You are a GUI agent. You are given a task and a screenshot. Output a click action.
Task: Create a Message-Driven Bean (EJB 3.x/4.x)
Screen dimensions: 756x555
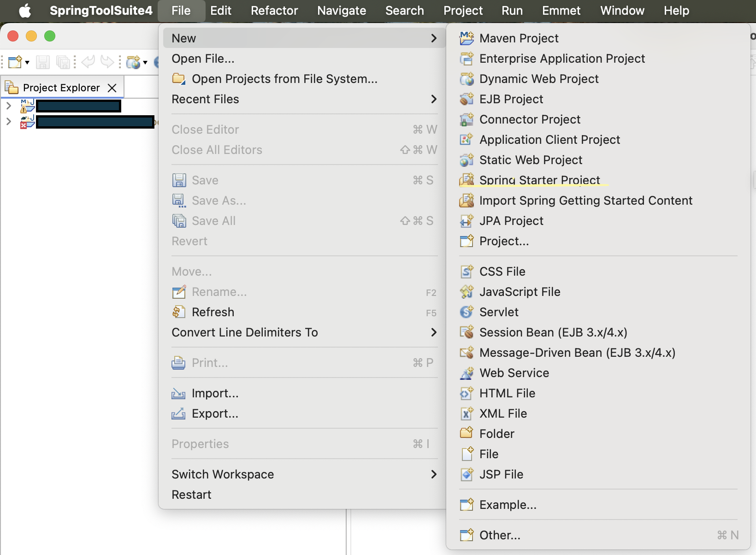[x=598, y=353]
